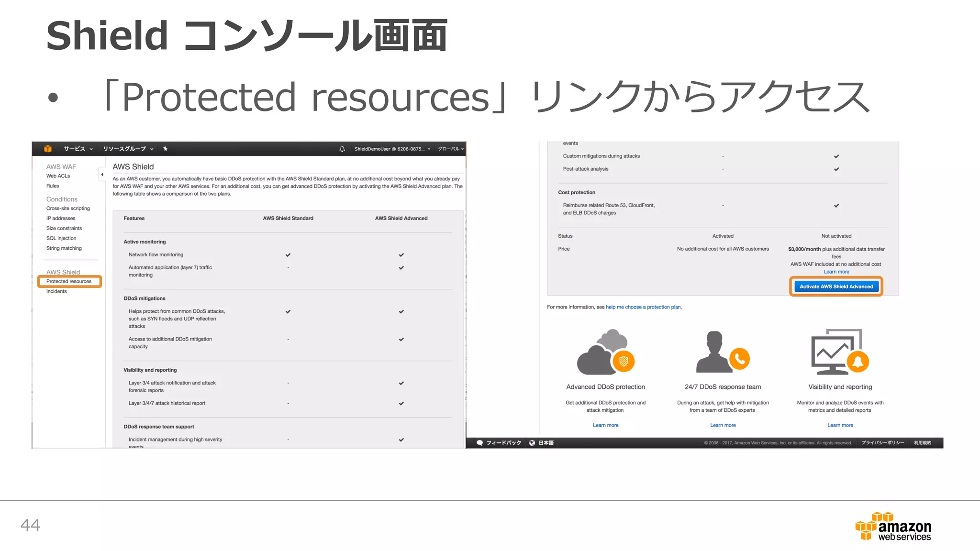The image size is (980, 551).
Task: Open the 利用規約 footer link
Action: (922, 443)
